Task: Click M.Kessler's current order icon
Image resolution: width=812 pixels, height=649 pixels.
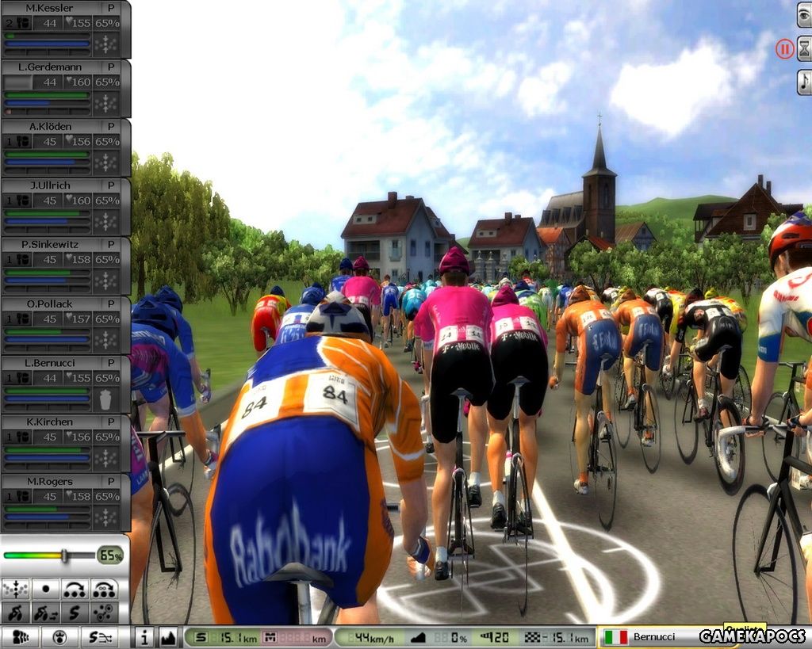Action: [105, 44]
